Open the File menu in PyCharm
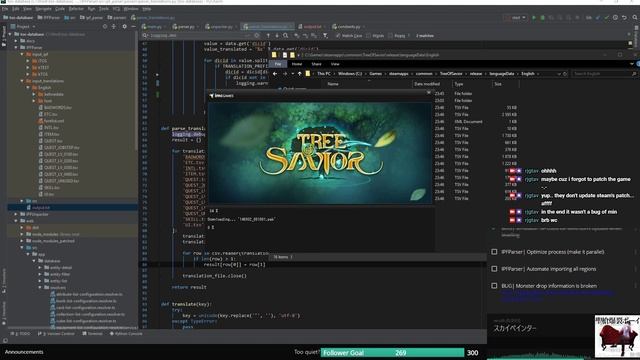Screen dimensions: 640x360 click(x=5, y=9)
